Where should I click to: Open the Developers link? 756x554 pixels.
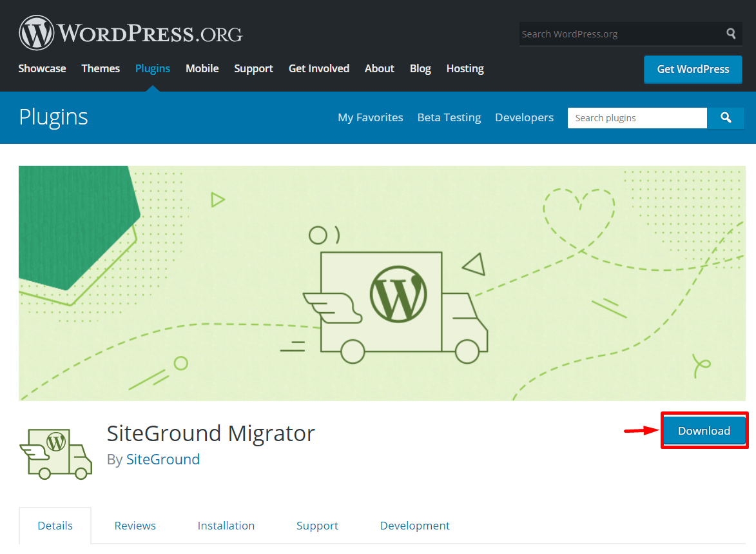pos(524,118)
